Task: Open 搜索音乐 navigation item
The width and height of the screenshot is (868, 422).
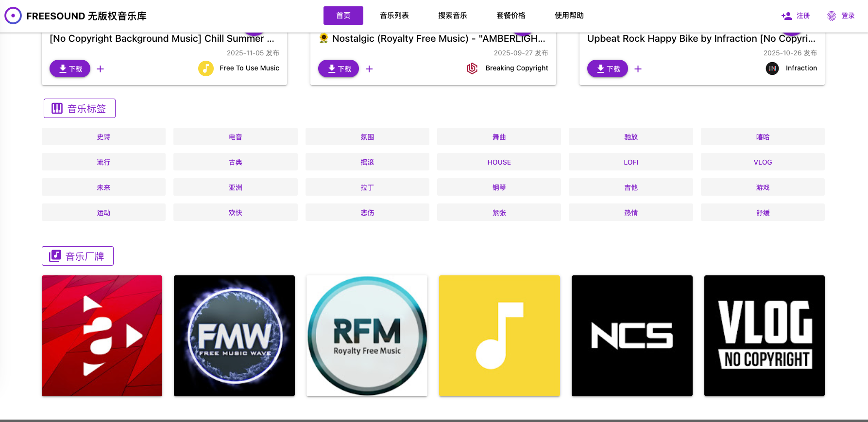Action: tap(453, 16)
